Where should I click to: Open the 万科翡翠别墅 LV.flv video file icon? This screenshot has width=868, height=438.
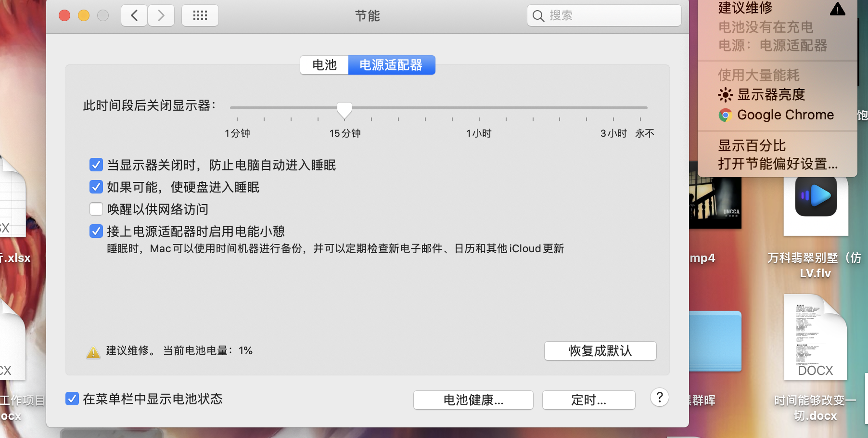tap(816, 206)
